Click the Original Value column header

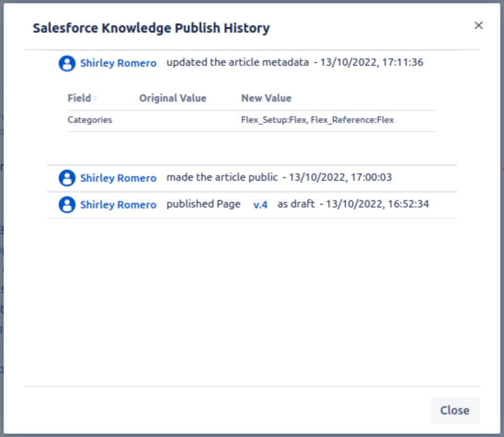pos(172,98)
